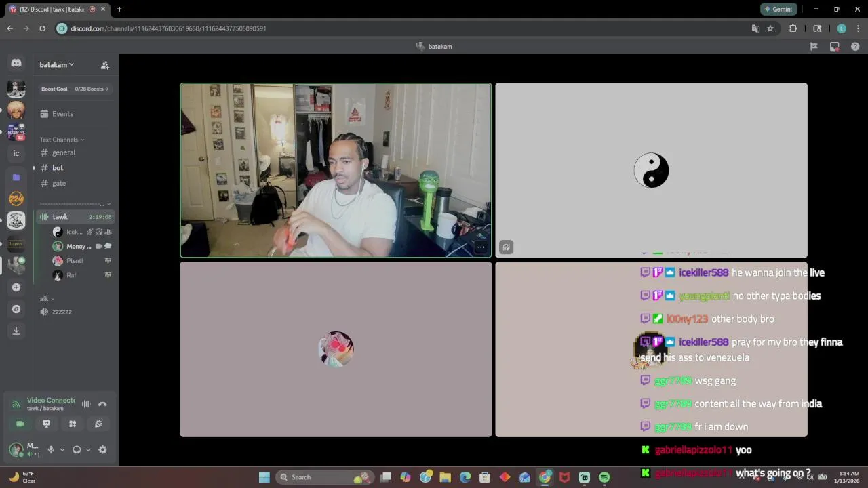This screenshot has height=488, width=868.
Task: Open the 'ic' server in sidebar
Action: point(16,154)
